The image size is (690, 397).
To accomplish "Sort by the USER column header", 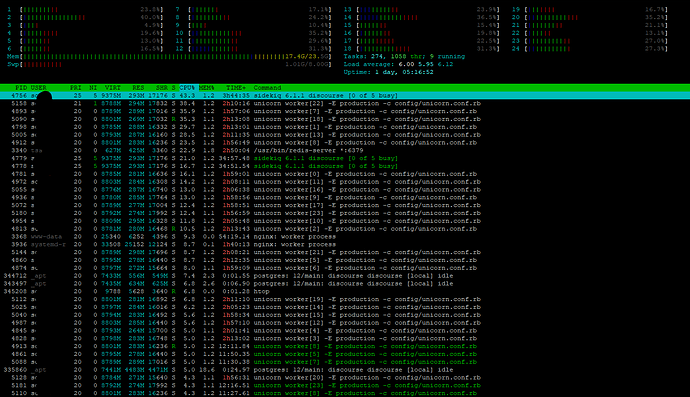I will point(38,88).
